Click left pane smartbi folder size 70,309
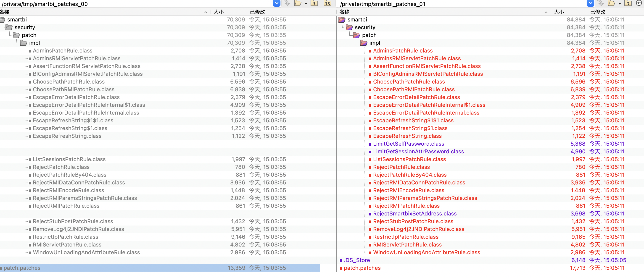644x278 pixels. 236,20
